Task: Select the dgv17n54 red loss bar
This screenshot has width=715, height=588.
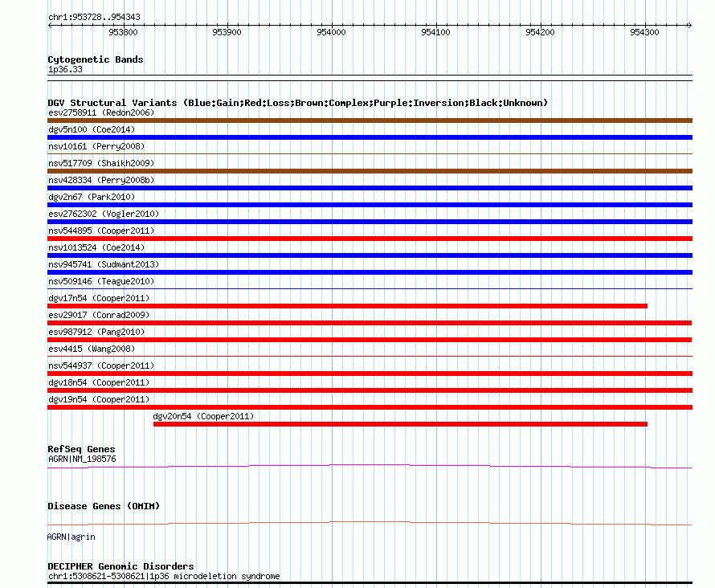Action: click(x=348, y=306)
